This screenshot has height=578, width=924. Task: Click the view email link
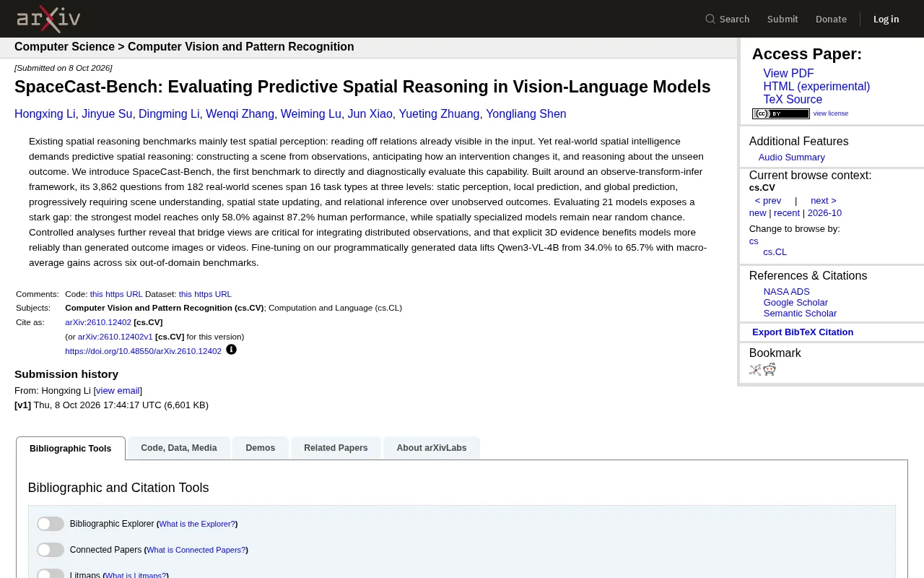point(118,391)
